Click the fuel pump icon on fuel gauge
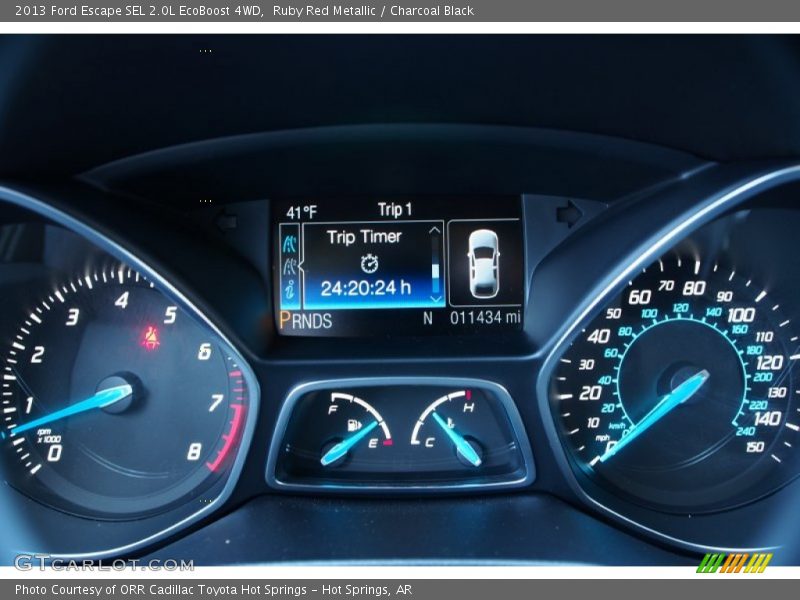The image size is (800, 600). click(354, 424)
